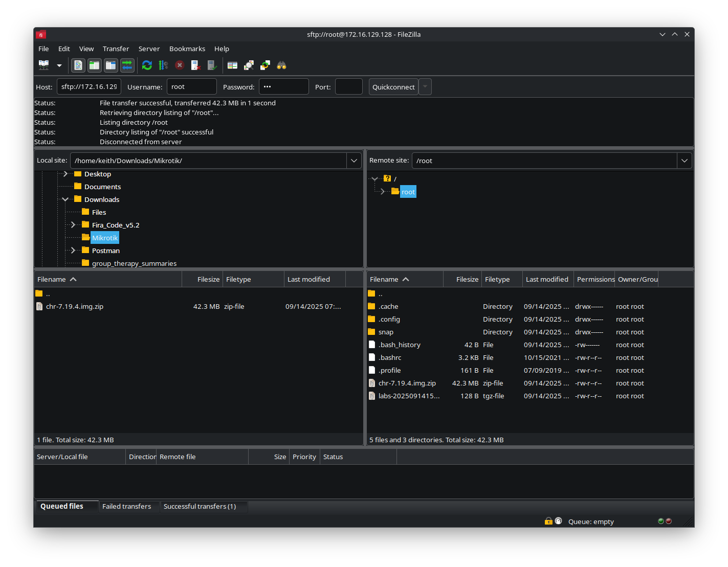Screen dimensions: 728x567
Task: Click the Port input field
Action: [349, 86]
